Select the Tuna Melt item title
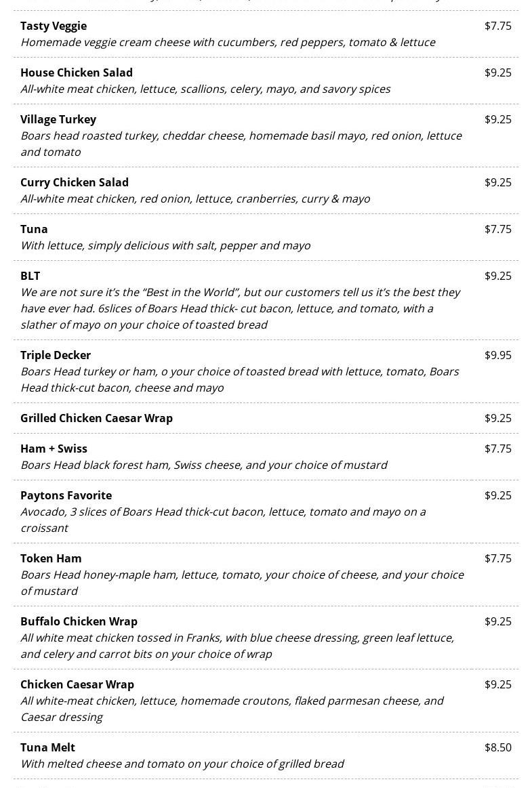The width and height of the screenshot is (532, 788). coord(47,747)
